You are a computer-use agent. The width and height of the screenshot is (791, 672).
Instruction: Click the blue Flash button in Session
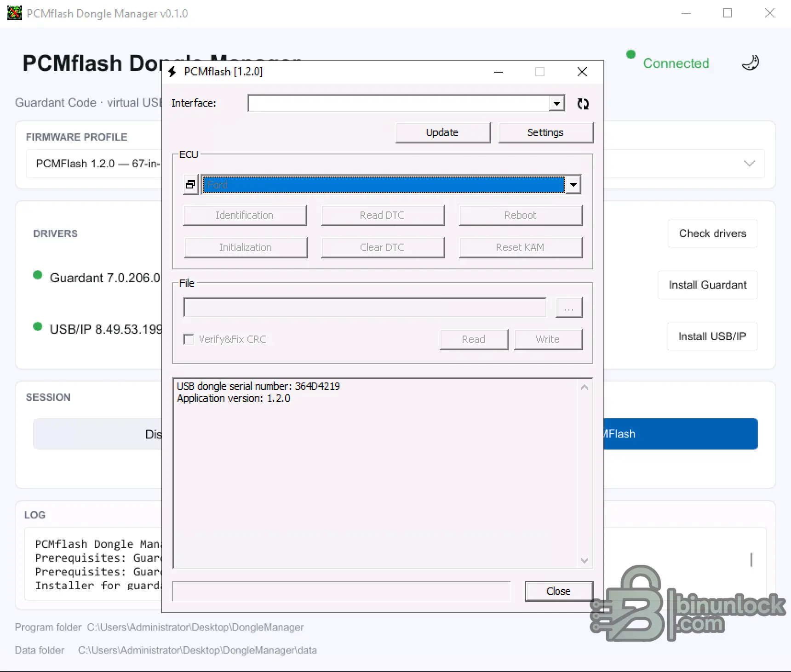pyautogui.click(x=681, y=434)
